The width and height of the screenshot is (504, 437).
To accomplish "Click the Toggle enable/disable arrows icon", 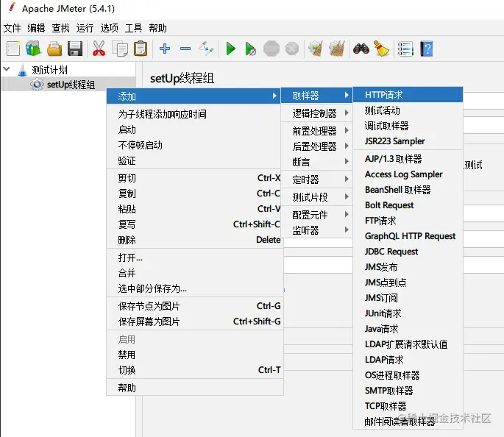I will coord(206,49).
